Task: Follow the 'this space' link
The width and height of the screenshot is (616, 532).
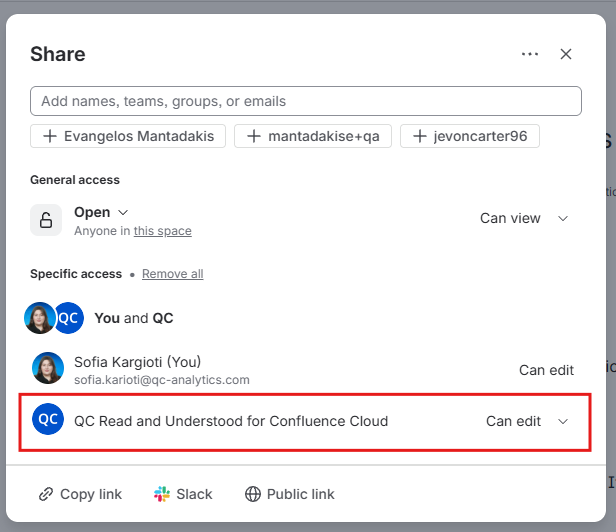Action: coord(163,231)
